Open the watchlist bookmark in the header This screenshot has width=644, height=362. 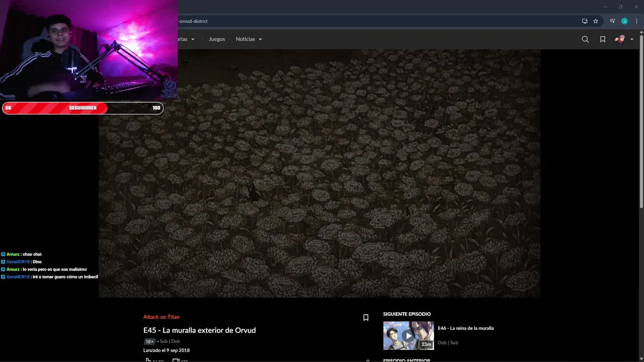point(602,39)
